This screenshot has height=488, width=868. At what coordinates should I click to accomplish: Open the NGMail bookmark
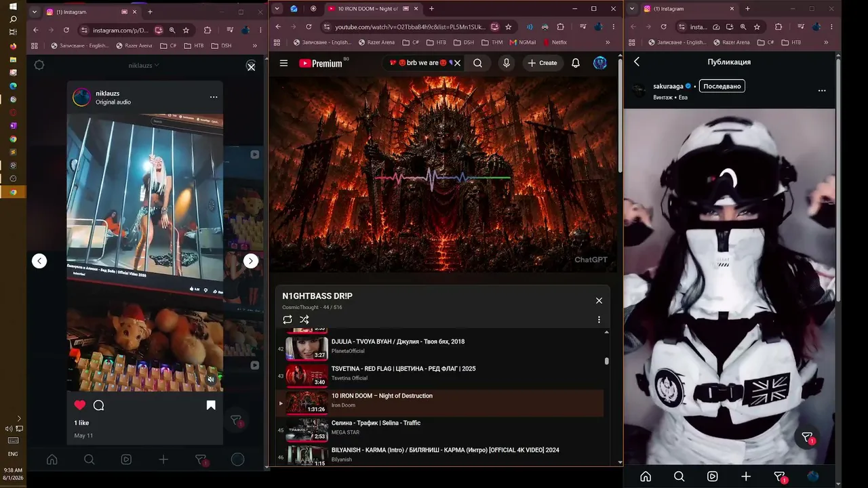pyautogui.click(x=522, y=42)
